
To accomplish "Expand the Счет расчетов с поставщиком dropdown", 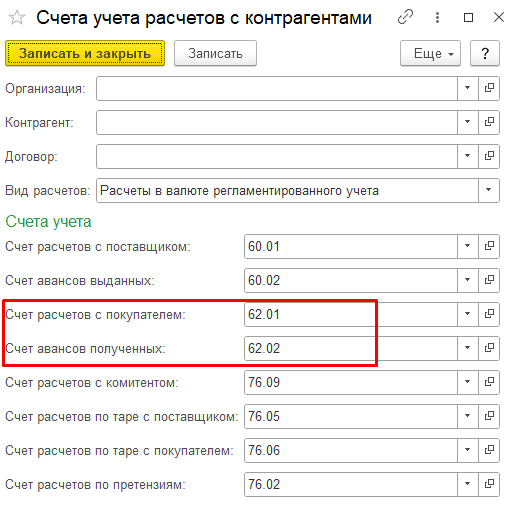I will 468,246.
